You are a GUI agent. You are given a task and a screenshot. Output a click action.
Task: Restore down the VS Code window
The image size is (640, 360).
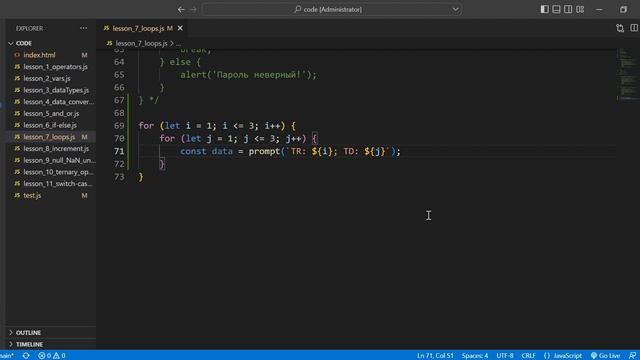623,9
